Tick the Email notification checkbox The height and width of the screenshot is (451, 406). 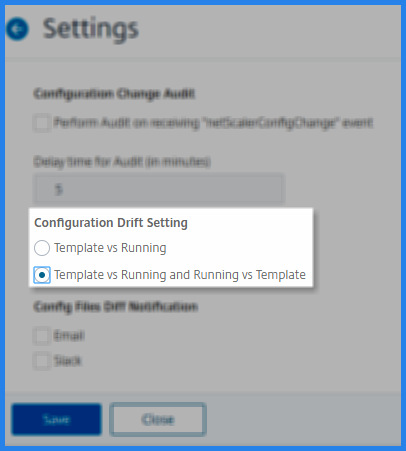(42, 336)
